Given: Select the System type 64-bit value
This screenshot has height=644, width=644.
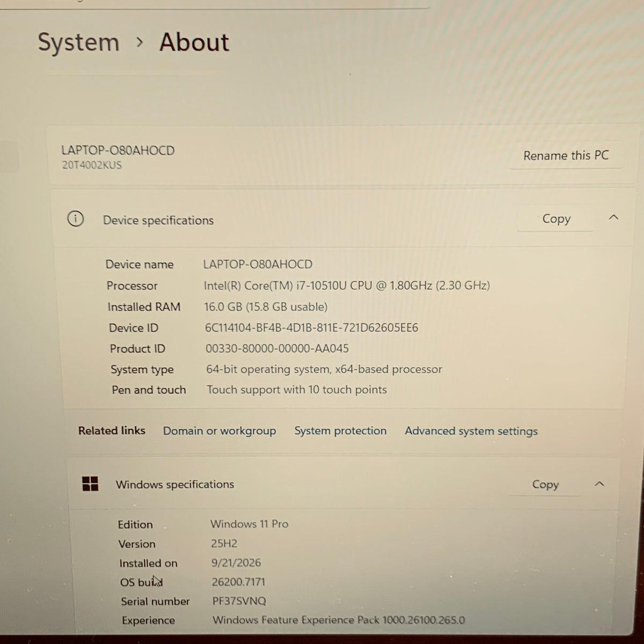Looking at the screenshot, I should 324,369.
